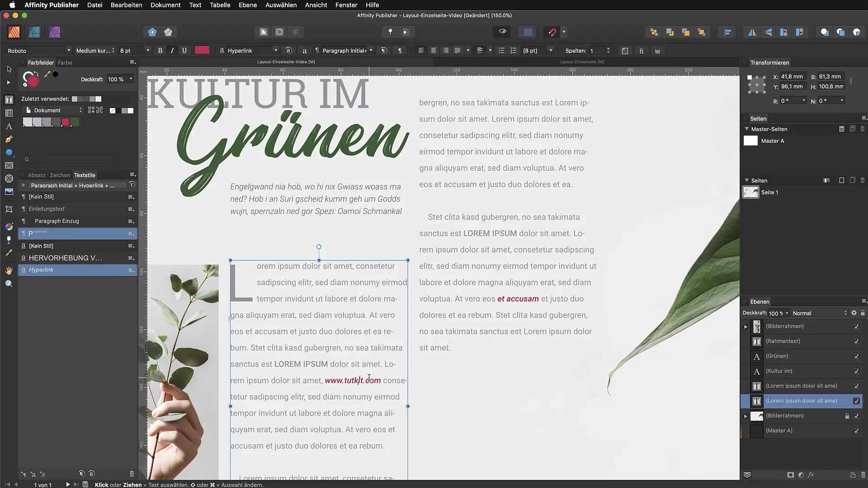The width and height of the screenshot is (868, 488).
Task: Toggle visibility of top (Bilderrahmen) layer
Action: pyautogui.click(x=856, y=326)
